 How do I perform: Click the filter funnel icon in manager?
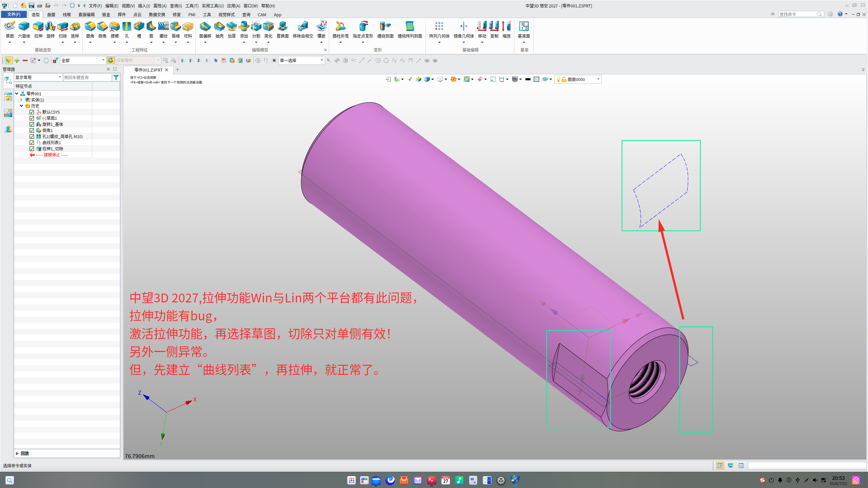coord(116,77)
